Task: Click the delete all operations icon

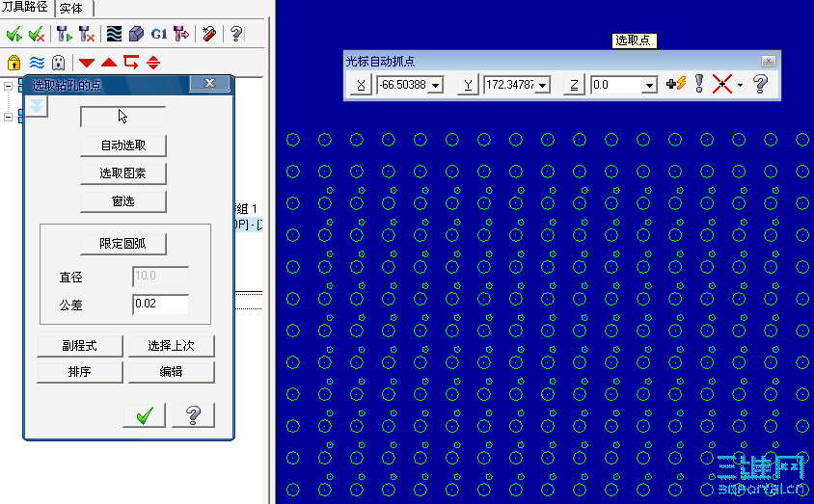Action: click(209, 35)
